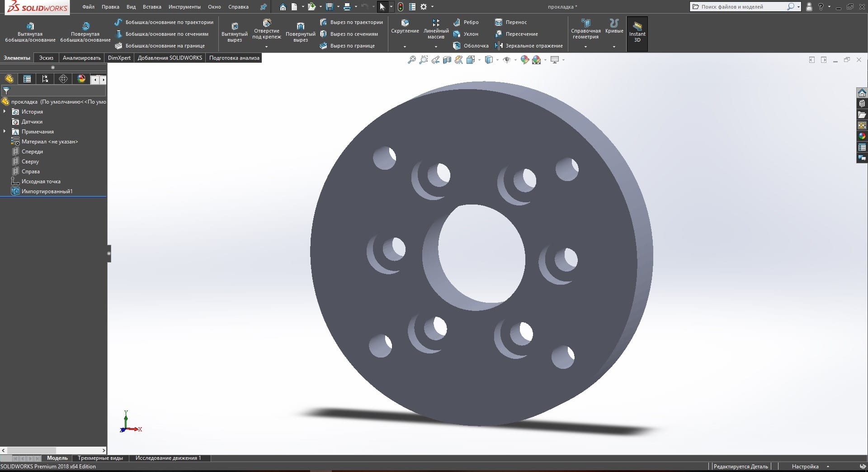
Task: Select Бобышка/основание по траектории
Action: pos(164,22)
